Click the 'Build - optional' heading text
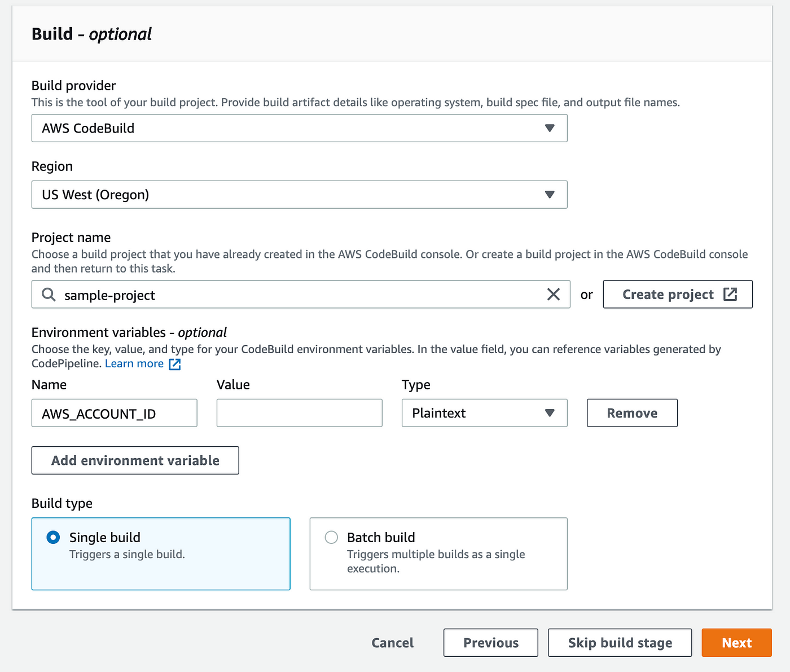 (x=91, y=34)
